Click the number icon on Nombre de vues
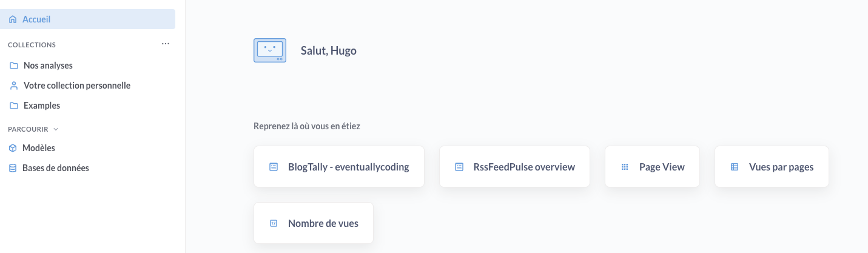868x253 pixels. (274, 223)
